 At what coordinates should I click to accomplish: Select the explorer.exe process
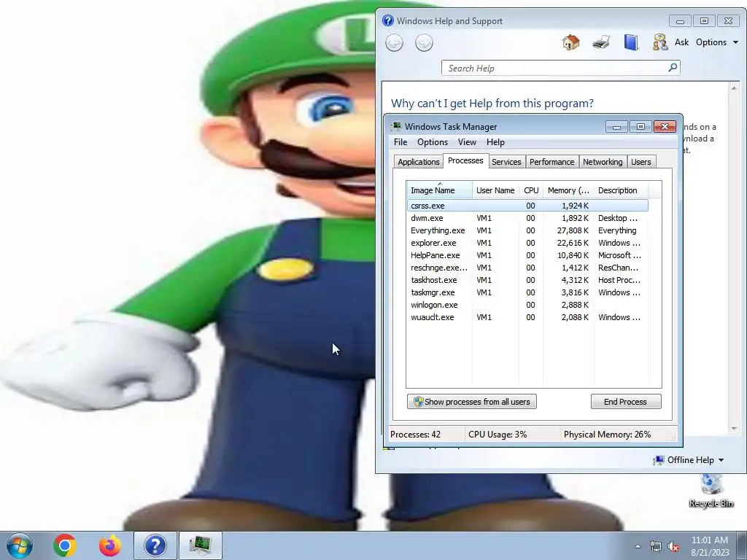click(527, 243)
